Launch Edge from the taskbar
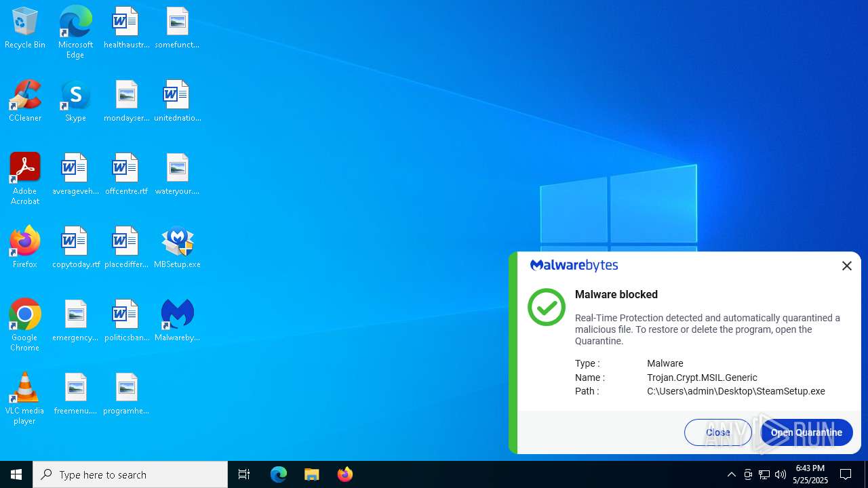The height and width of the screenshot is (488, 868). 279,474
